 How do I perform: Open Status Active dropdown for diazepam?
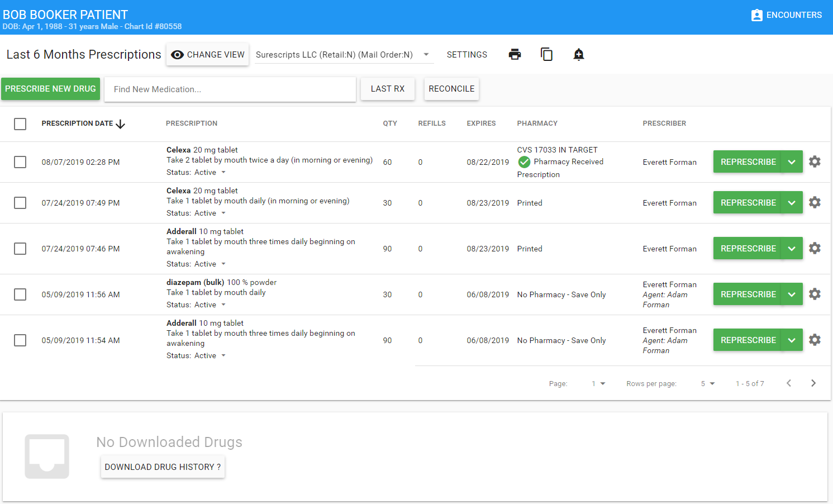[x=210, y=305]
